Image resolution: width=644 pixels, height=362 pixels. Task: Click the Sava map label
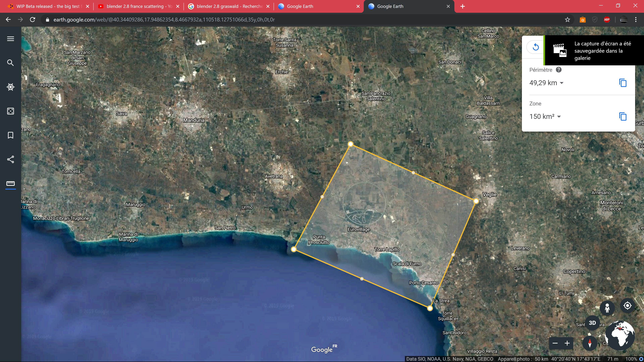[x=121, y=113]
